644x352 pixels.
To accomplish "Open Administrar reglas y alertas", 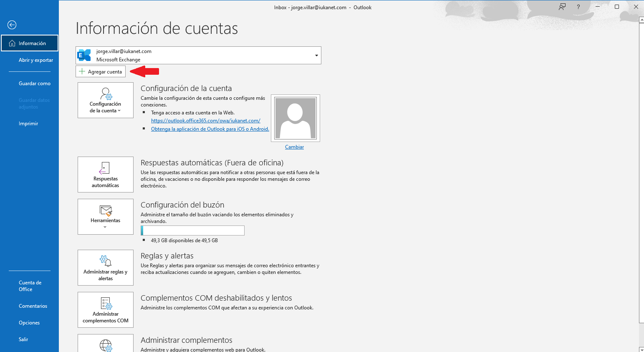I will 106,268.
